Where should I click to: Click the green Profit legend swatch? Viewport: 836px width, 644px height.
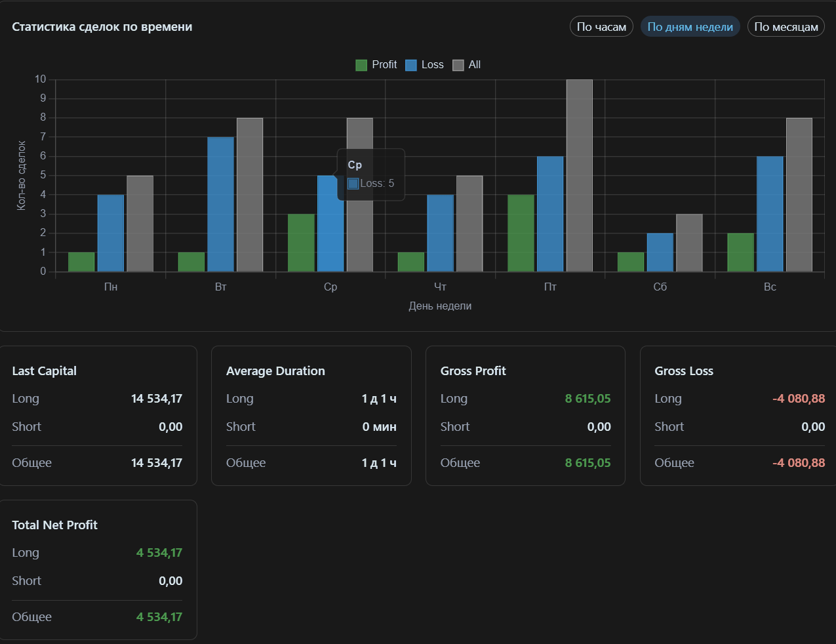point(361,65)
